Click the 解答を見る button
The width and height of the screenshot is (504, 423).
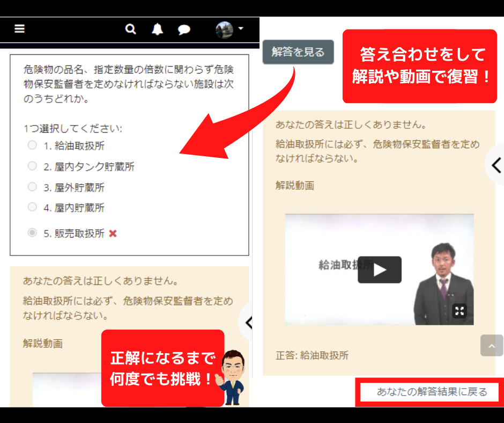pyautogui.click(x=298, y=52)
